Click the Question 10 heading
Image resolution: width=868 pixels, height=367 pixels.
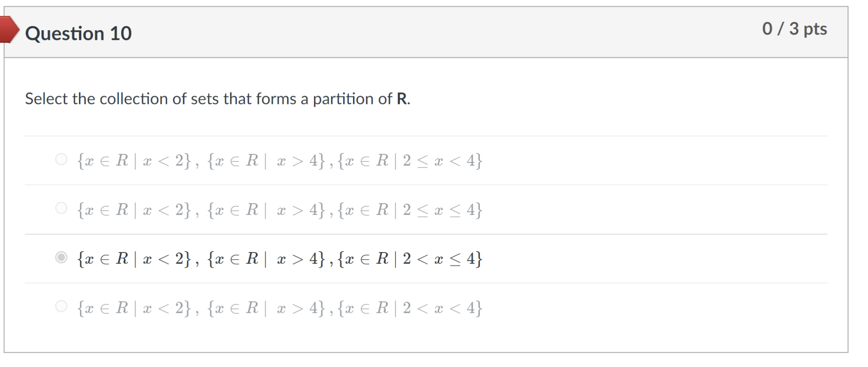point(78,33)
